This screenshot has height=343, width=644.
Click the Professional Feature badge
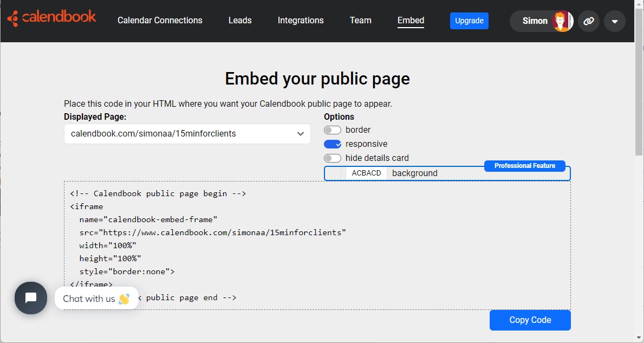coord(524,166)
